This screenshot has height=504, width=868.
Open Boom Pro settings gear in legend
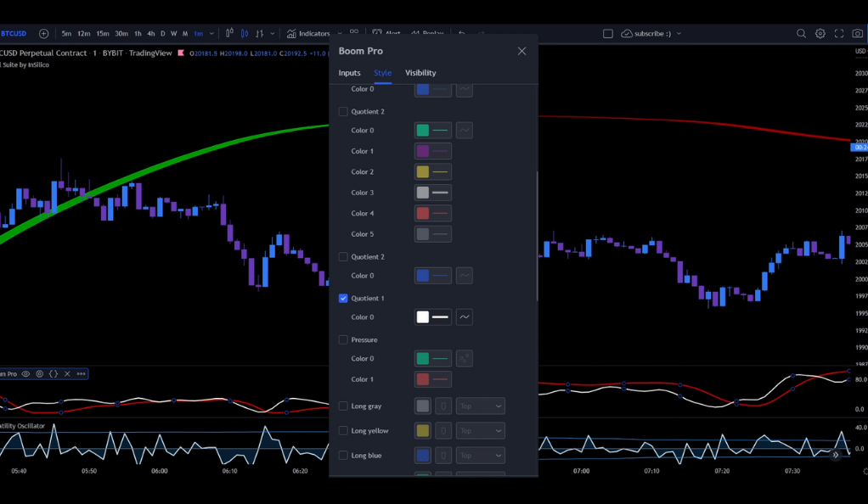(x=39, y=373)
